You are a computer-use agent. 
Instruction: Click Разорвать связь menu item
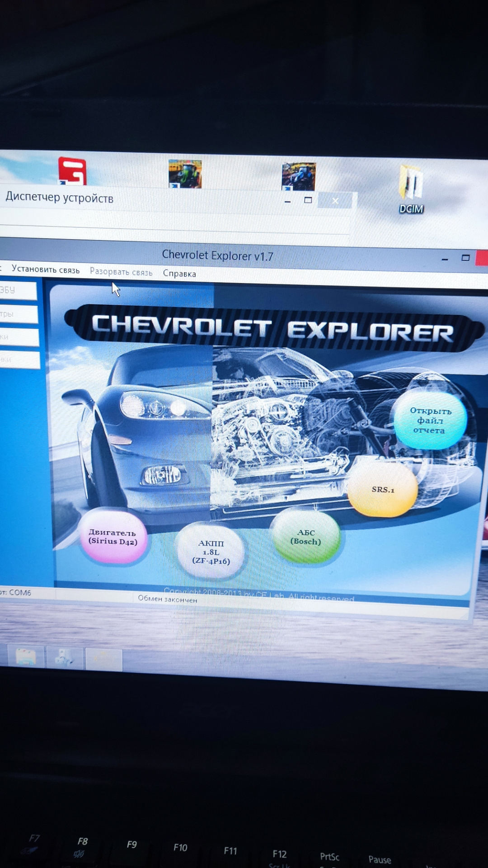121,272
